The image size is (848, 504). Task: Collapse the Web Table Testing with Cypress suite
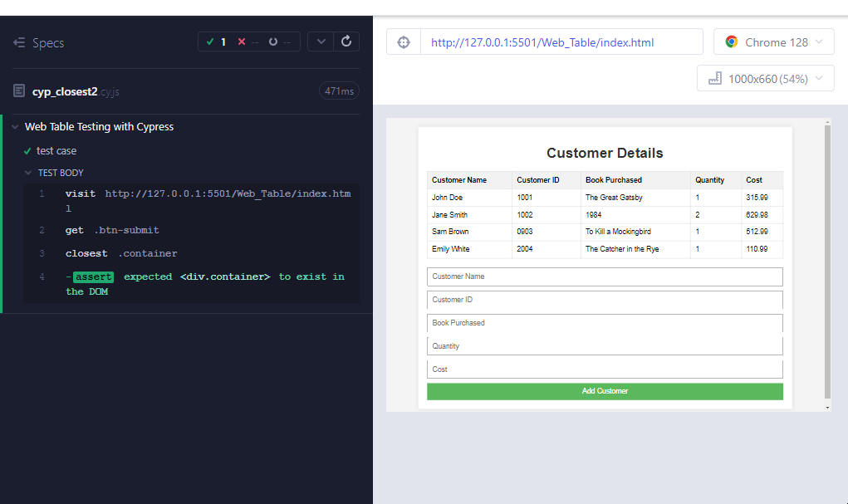point(15,127)
